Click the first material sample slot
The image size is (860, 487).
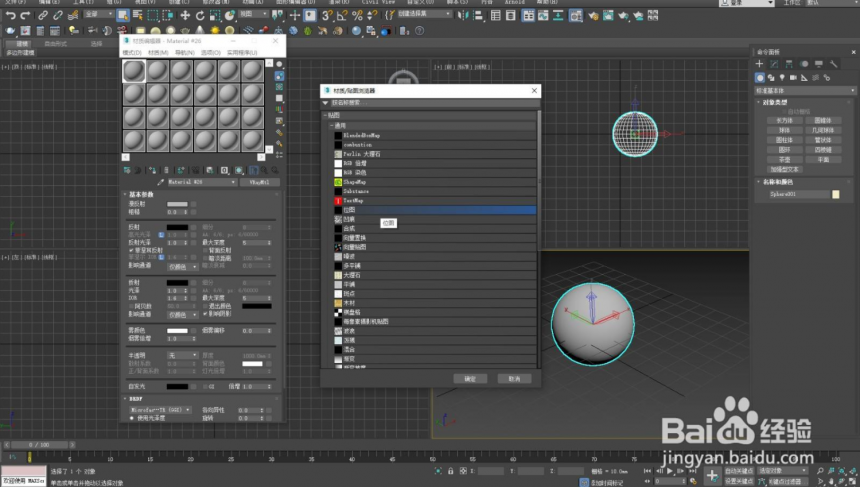[134, 71]
